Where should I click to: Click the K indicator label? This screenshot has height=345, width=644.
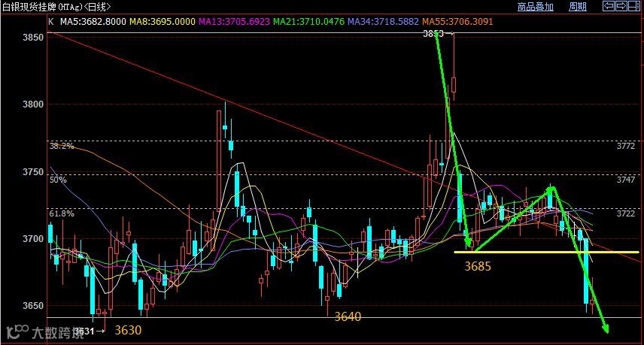51,21
